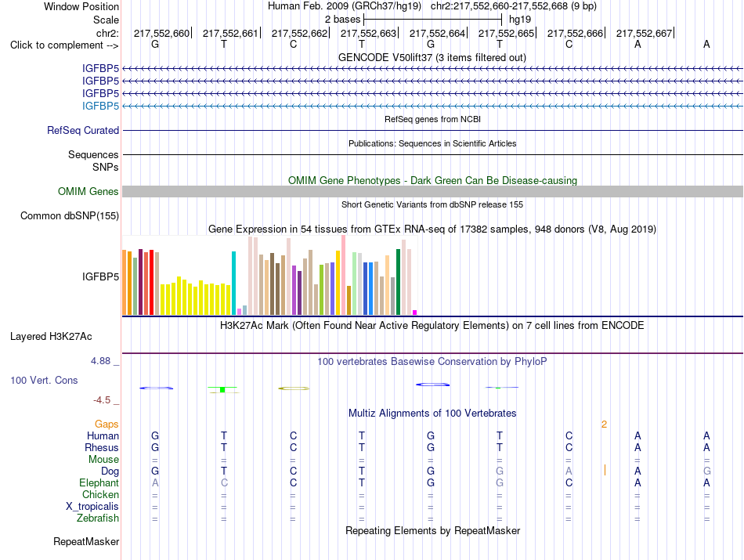Open the RefSeq Curated track label
This screenshot has width=744, height=560.
tap(83, 131)
